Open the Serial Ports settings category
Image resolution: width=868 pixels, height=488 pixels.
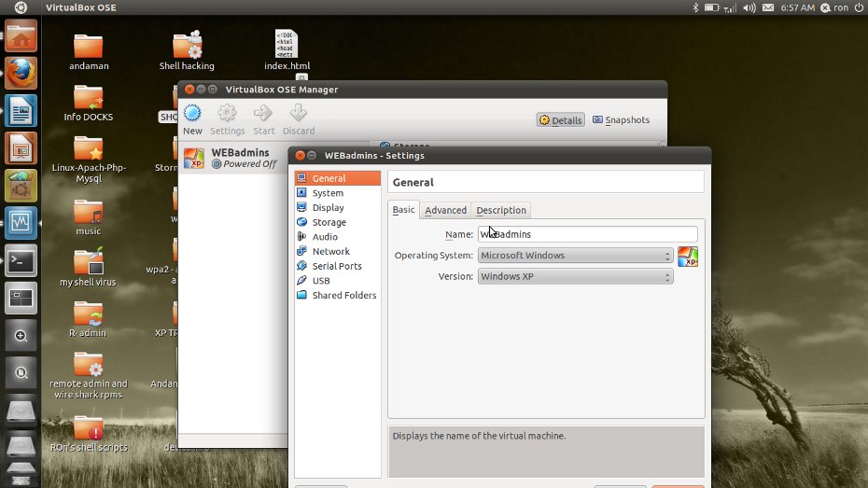[x=338, y=266]
